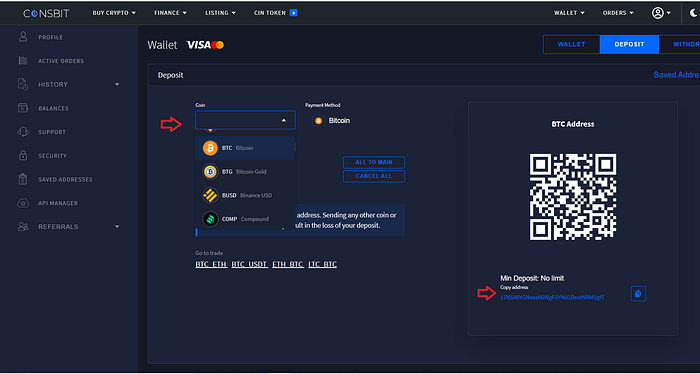
Task: Click the Cancel All button
Action: tap(374, 176)
